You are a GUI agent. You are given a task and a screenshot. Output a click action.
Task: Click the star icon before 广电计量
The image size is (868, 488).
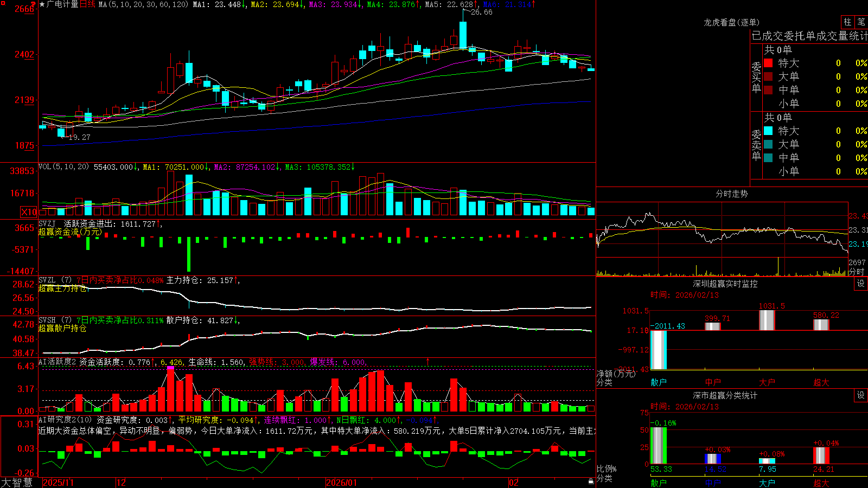[42, 4]
